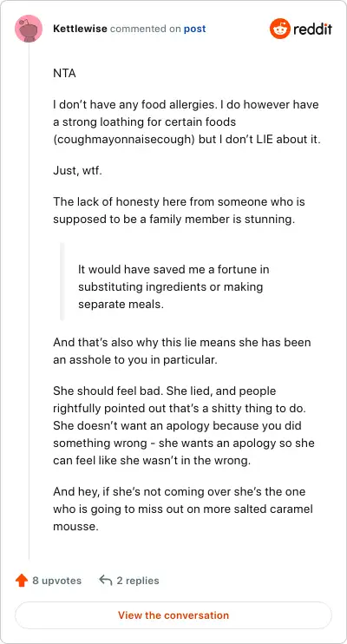Click the 'NTA' verdict line

pyautogui.click(x=64, y=74)
